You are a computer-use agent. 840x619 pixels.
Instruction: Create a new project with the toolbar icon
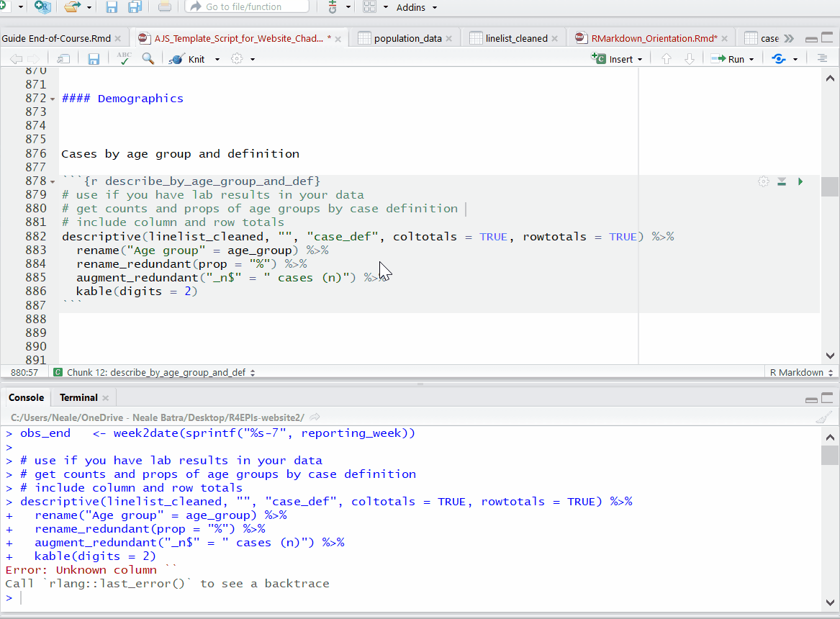(x=42, y=7)
